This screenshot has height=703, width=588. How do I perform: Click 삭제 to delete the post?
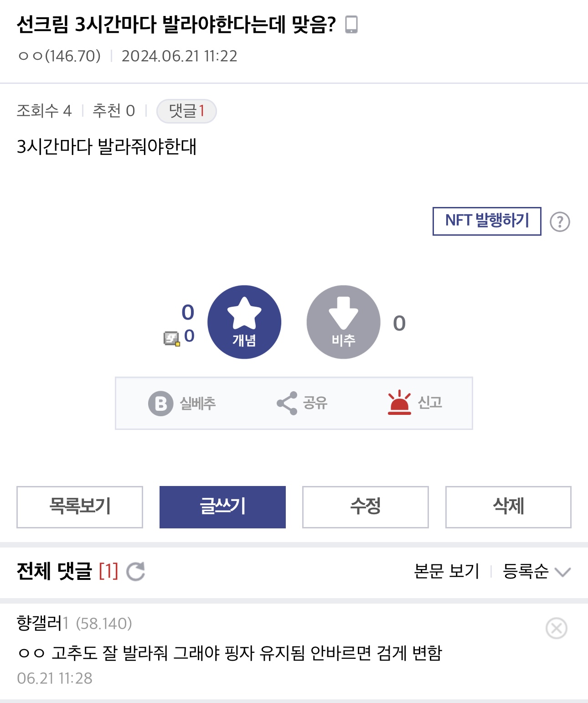(508, 507)
